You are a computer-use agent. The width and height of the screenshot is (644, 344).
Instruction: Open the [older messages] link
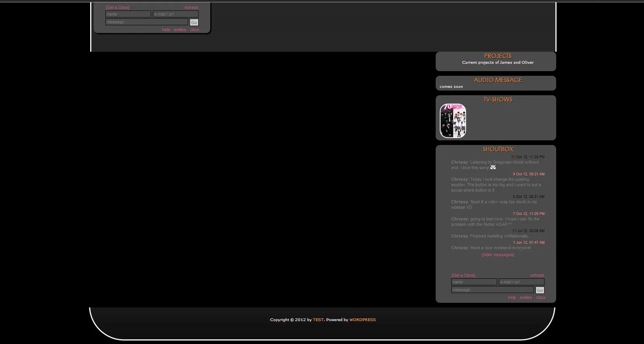click(x=498, y=255)
